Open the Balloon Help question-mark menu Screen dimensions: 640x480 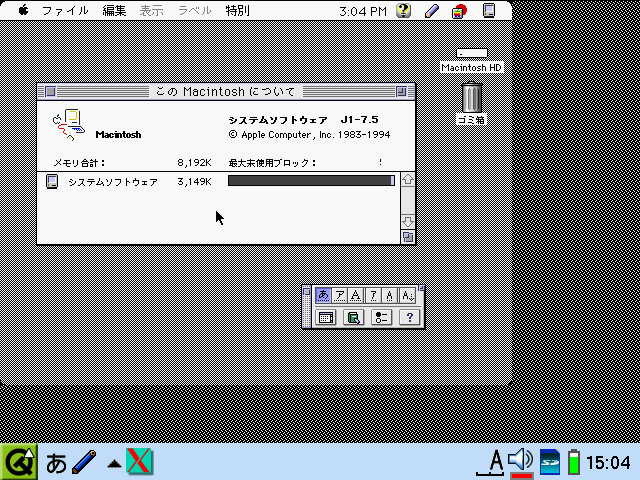pos(403,11)
